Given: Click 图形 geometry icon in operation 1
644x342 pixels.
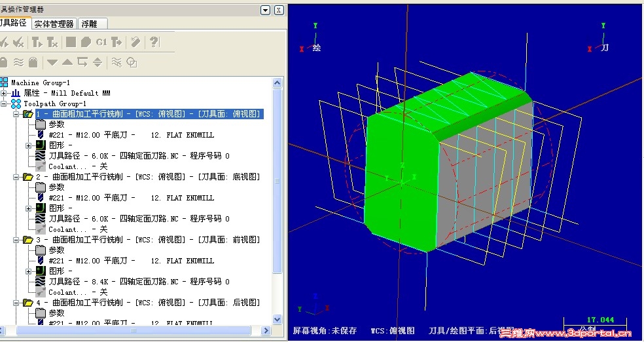Looking at the screenshot, I should [41, 145].
